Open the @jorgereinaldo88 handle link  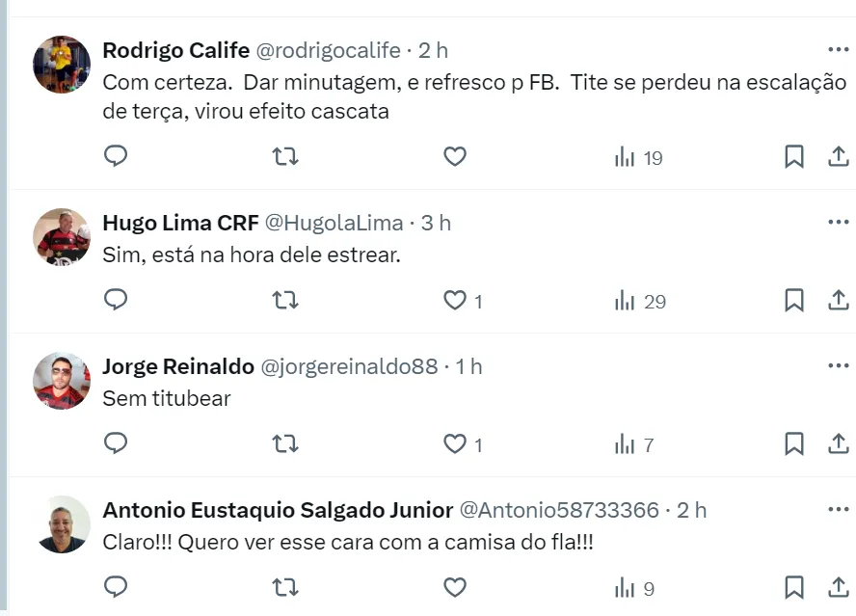[x=350, y=366]
